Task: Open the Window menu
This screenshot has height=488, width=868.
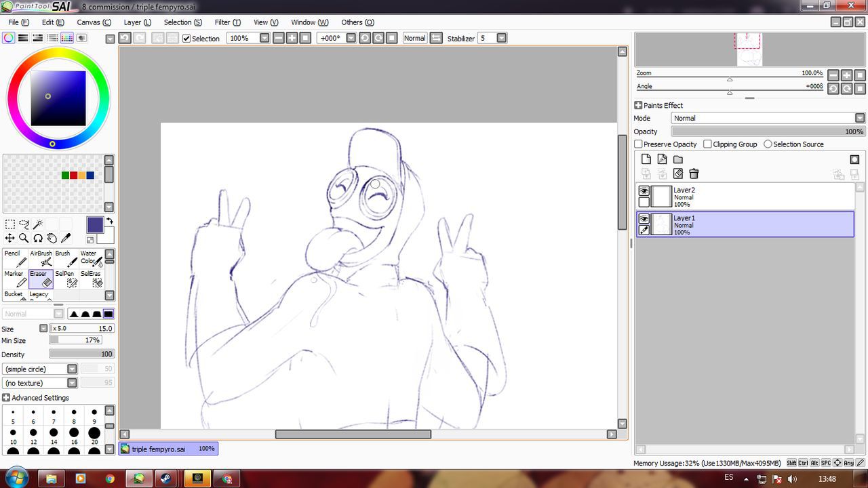Action: pos(309,22)
